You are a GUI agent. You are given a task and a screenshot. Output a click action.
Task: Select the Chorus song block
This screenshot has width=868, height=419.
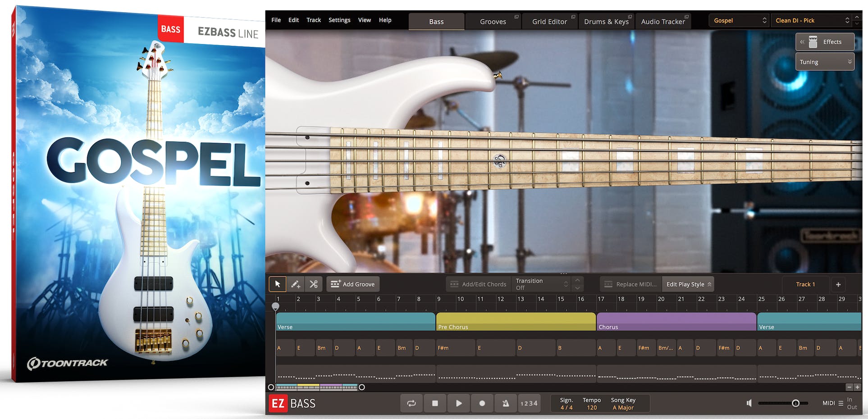point(676,322)
